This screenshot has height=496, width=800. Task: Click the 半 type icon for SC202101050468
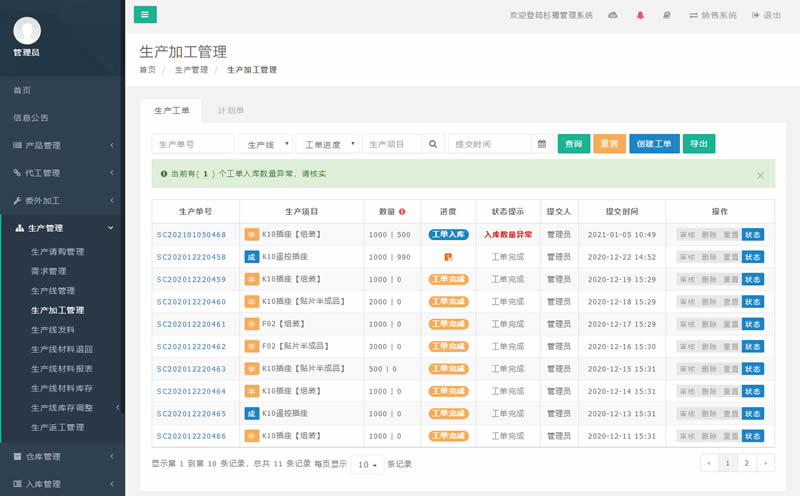tap(252, 235)
